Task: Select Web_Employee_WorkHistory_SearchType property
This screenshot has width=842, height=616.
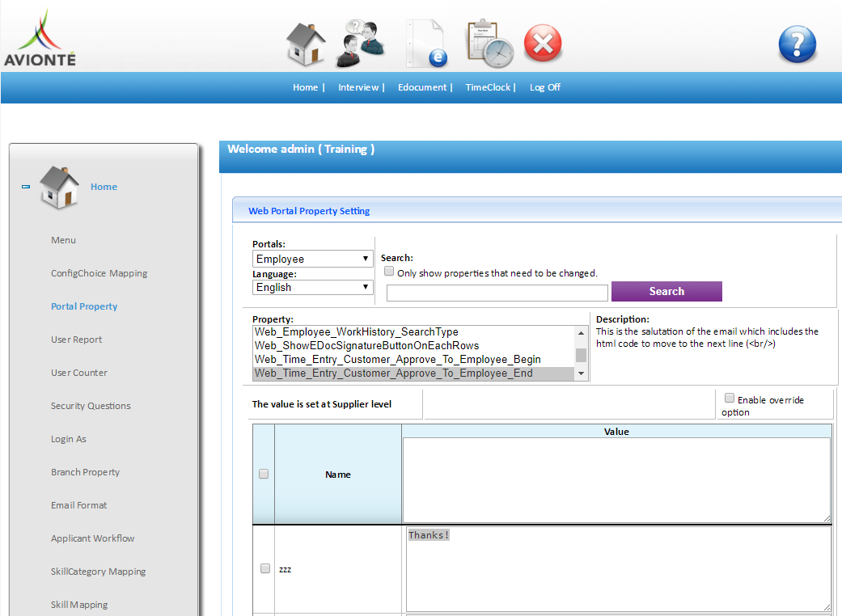Action: point(413,332)
